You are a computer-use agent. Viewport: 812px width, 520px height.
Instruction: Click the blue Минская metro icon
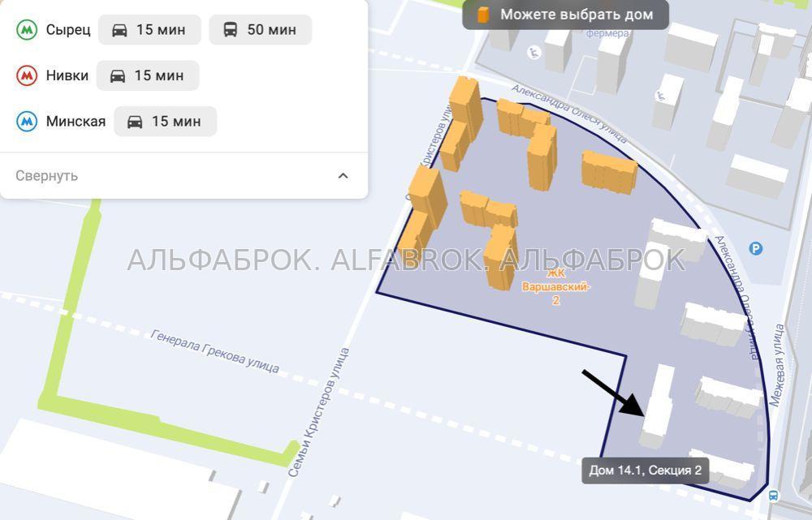tap(27, 122)
